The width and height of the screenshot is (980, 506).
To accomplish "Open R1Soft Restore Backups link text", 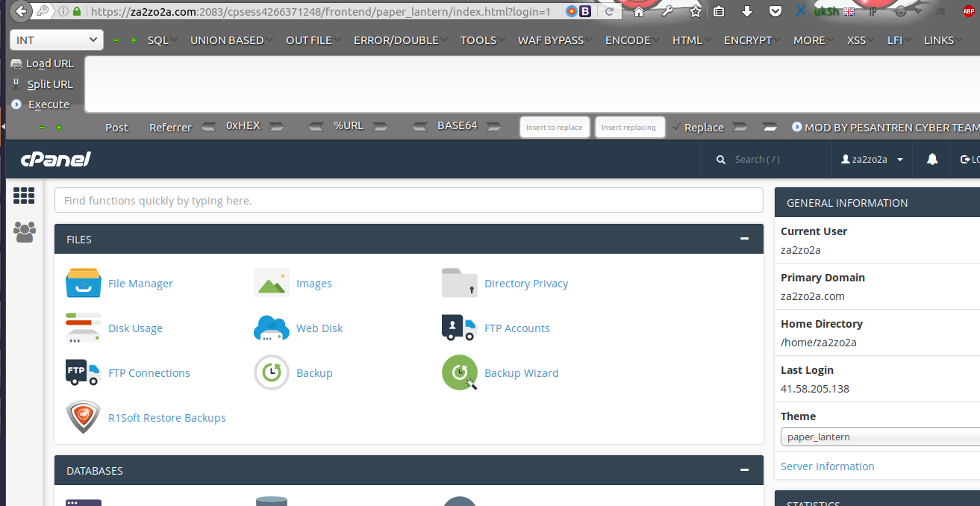I will 166,417.
